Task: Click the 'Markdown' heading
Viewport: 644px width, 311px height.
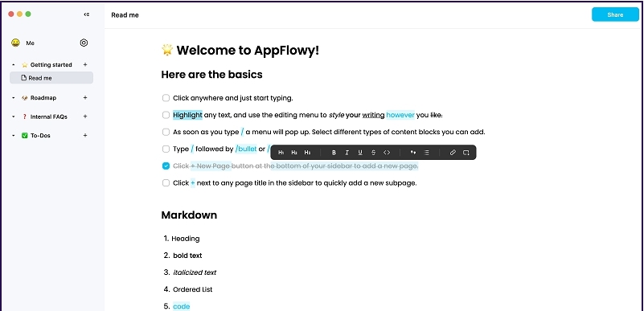Action: (189, 215)
